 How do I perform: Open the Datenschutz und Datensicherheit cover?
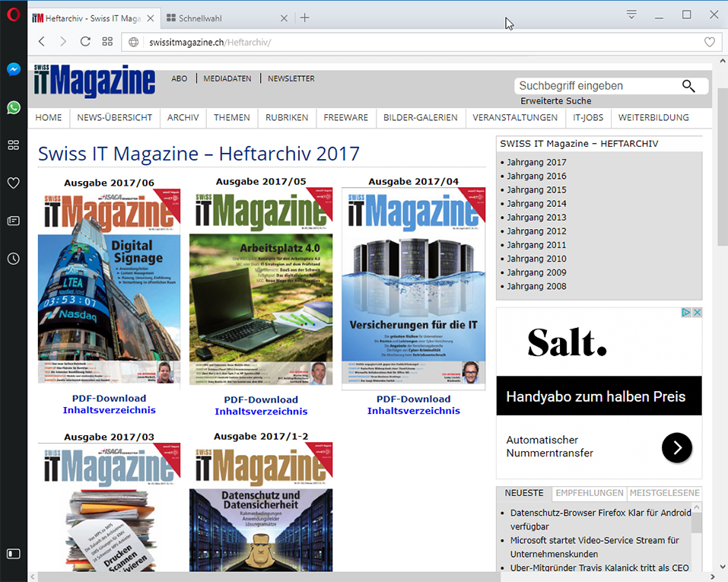coord(261,507)
